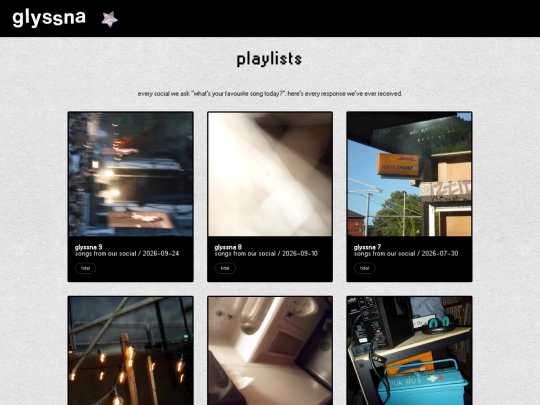Image resolution: width=540 pixels, height=405 pixels.
Task: Click the star icon in header
Action: pos(110,19)
